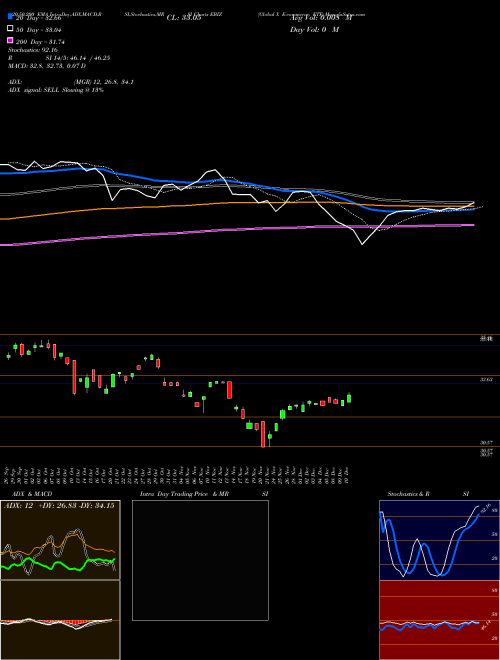Click the '(MGR) 12, 26.8, 34.1' ADX values
The height and width of the screenshot is (660, 500).
104,82
